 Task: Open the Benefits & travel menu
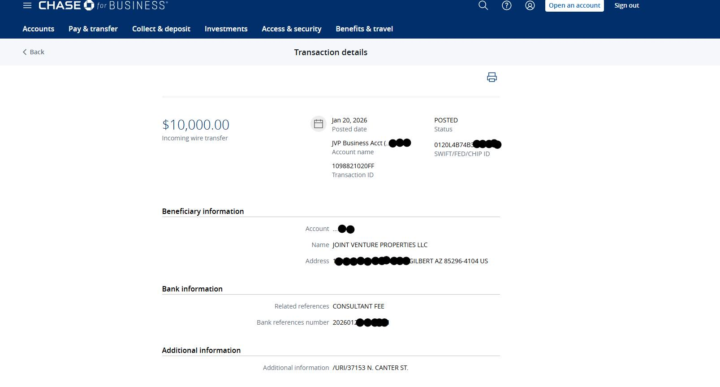tap(364, 28)
